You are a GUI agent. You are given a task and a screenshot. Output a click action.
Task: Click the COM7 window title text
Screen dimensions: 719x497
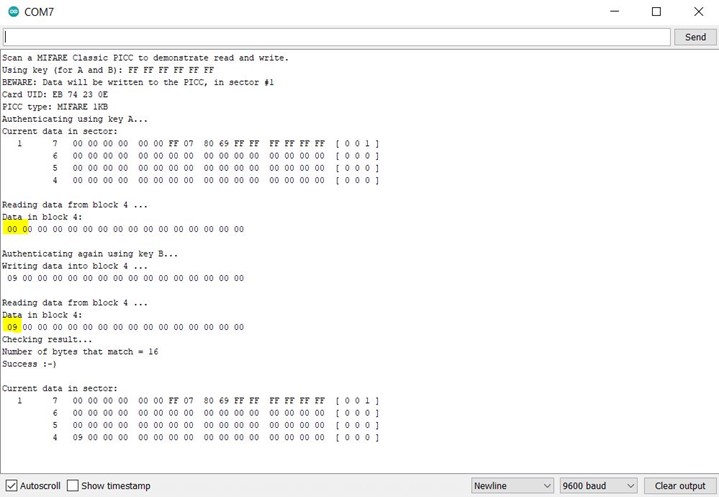click(x=39, y=12)
